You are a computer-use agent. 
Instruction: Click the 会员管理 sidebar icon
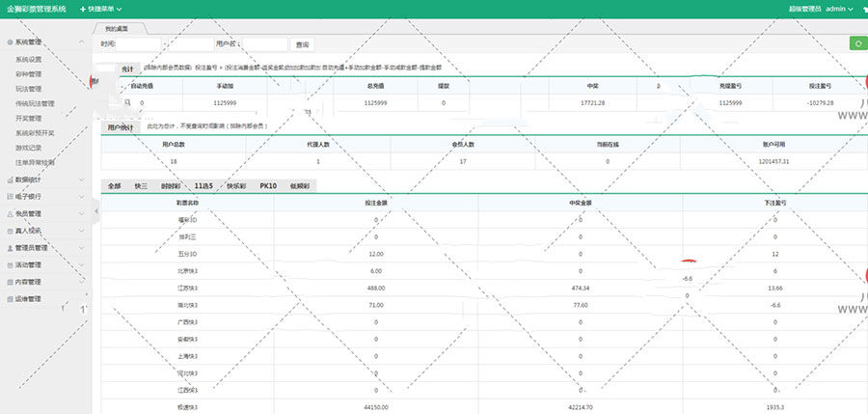(10, 213)
